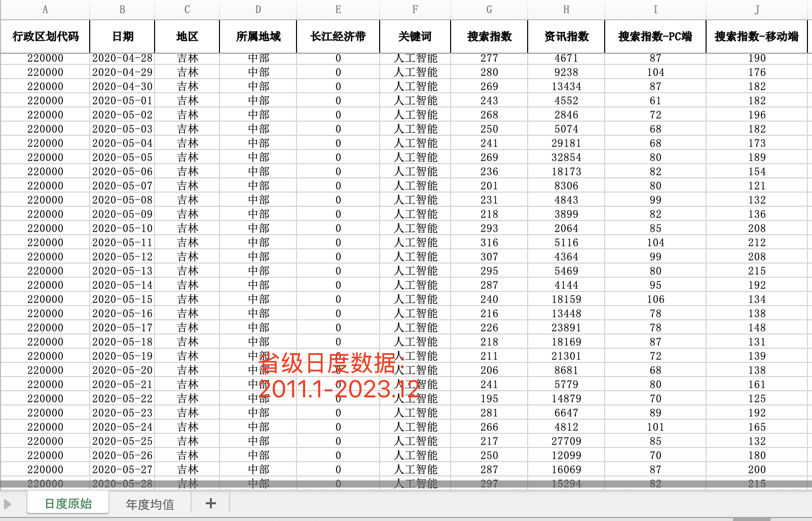Select date cell 2020-04-28
Viewport: 812px width, 521px height.
(x=122, y=58)
